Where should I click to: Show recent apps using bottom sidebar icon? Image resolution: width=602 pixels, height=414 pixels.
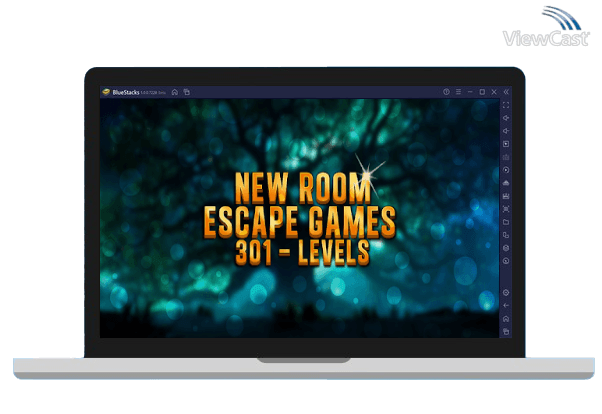click(x=506, y=332)
